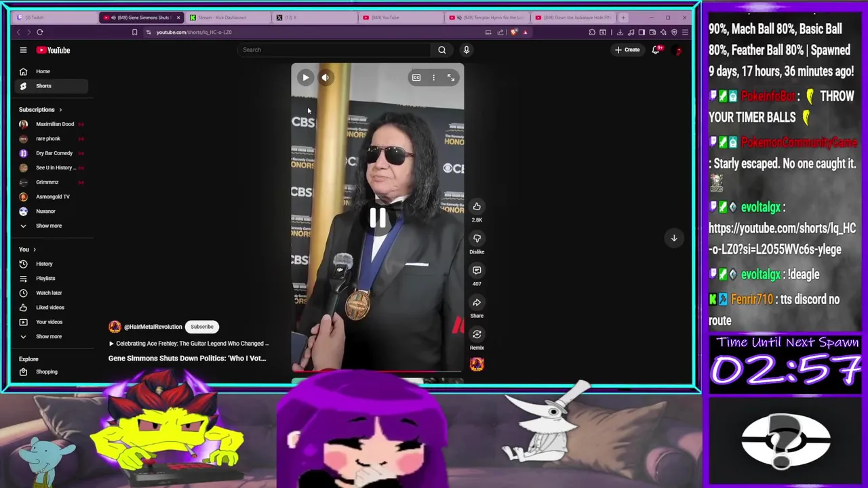
Task: Play the Short from the top-left control
Action: [x=305, y=77]
